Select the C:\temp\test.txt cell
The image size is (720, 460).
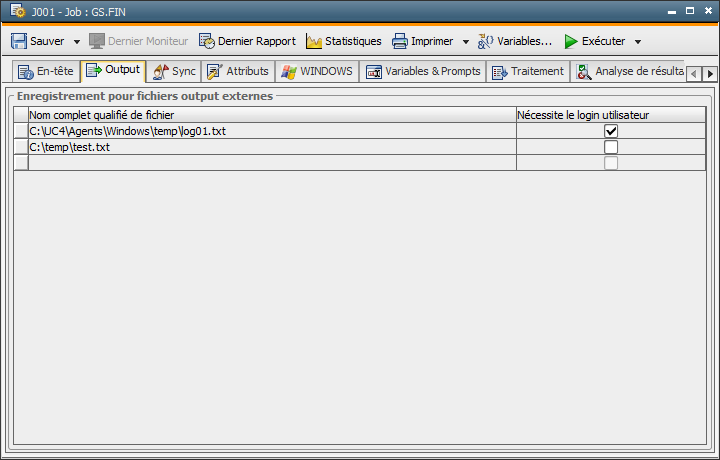[x=272, y=147]
